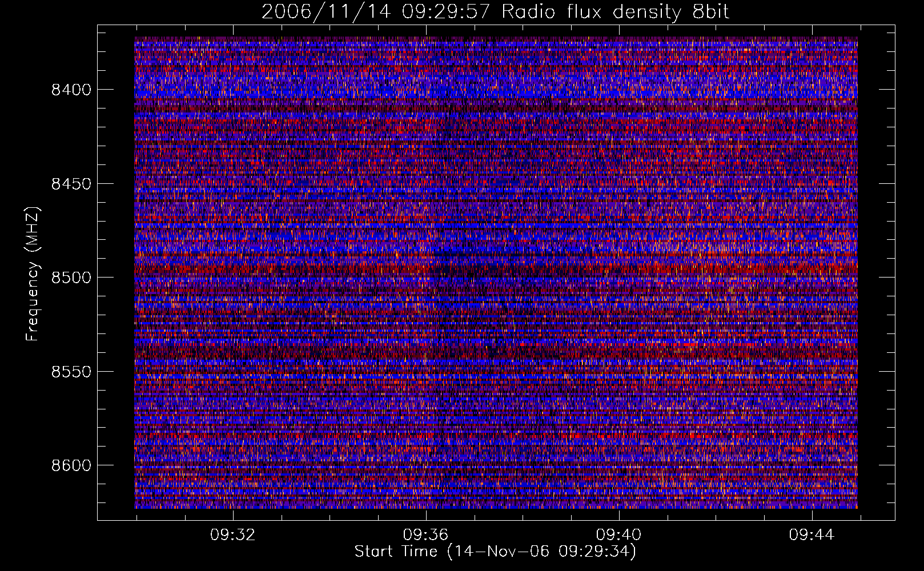Select the 8400 frequency axis label
Image resolution: width=924 pixels, height=571 pixels.
pos(71,90)
